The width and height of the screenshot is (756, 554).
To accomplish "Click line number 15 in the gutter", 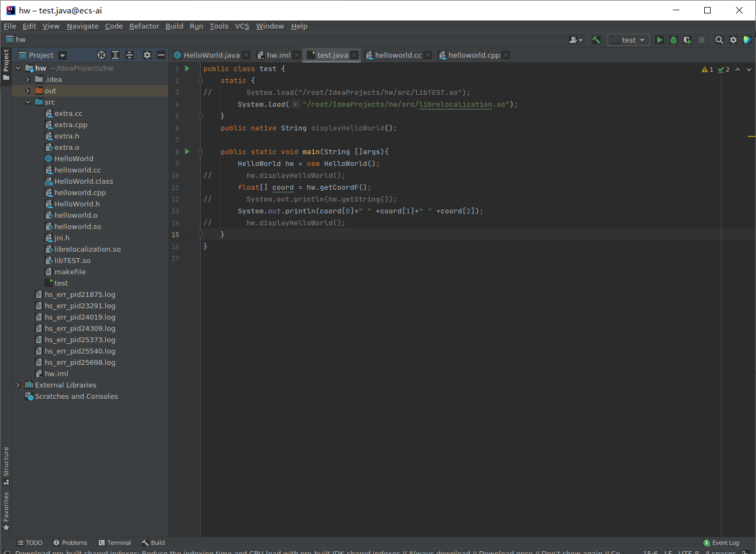I will 175,234.
